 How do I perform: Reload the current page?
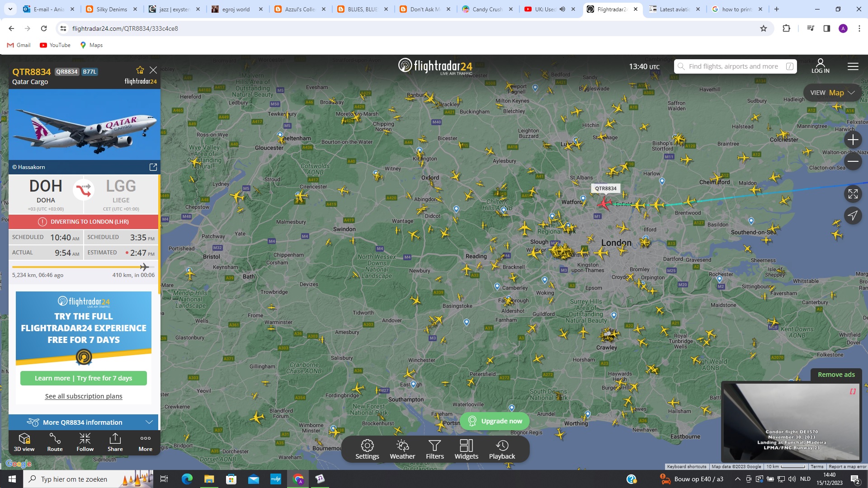[44, 28]
